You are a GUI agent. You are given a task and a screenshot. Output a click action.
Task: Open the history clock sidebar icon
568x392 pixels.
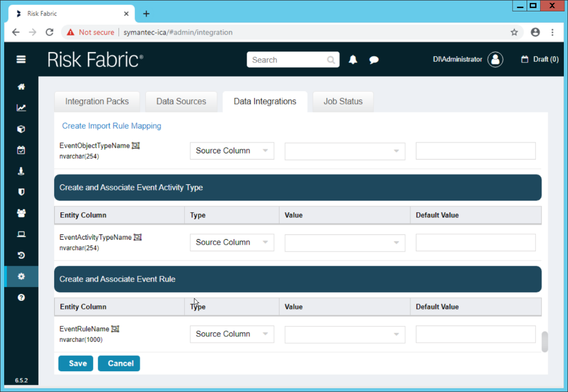(x=21, y=255)
